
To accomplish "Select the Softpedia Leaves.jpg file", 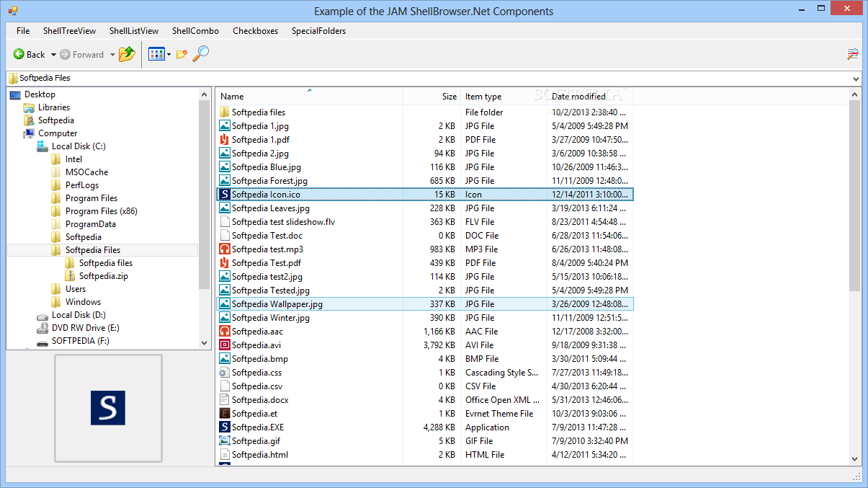I will [x=271, y=208].
